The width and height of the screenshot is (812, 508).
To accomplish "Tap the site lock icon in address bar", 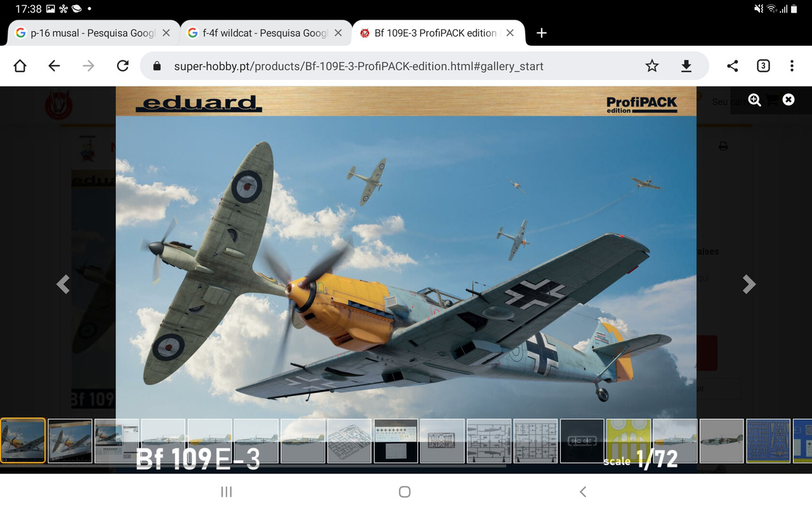I will (158, 66).
